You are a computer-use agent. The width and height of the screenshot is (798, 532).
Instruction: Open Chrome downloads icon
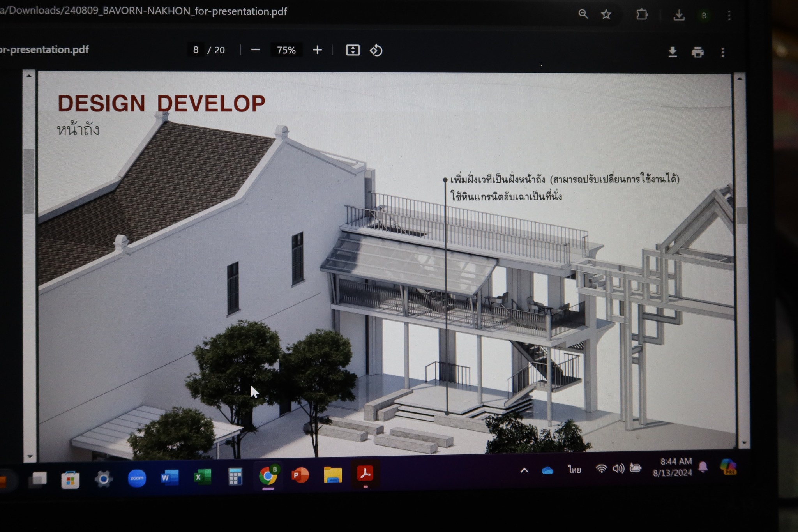679,15
